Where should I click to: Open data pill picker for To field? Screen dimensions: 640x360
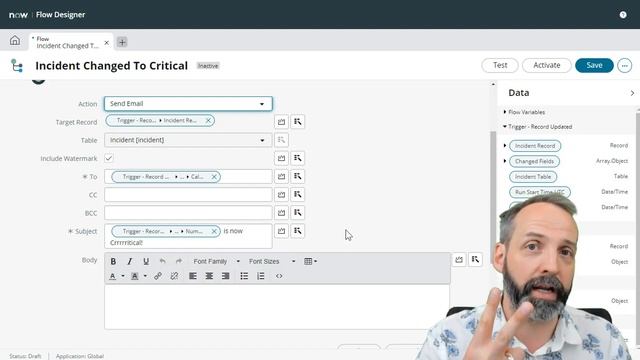pyautogui.click(x=298, y=176)
